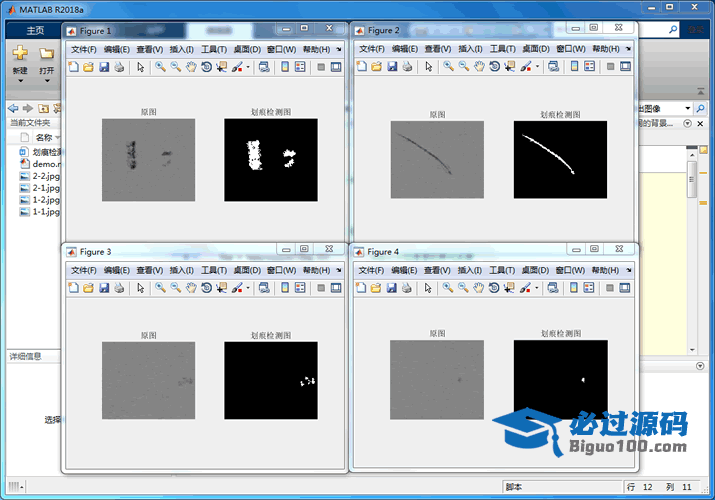Screen dimensions: 715x500
Task: Open the 新建 dropdown arrow in MATLAB toolstrip
Action: tap(20, 81)
